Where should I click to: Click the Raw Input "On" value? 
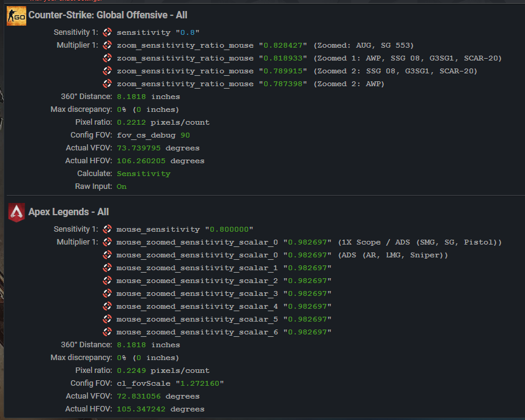(x=122, y=186)
